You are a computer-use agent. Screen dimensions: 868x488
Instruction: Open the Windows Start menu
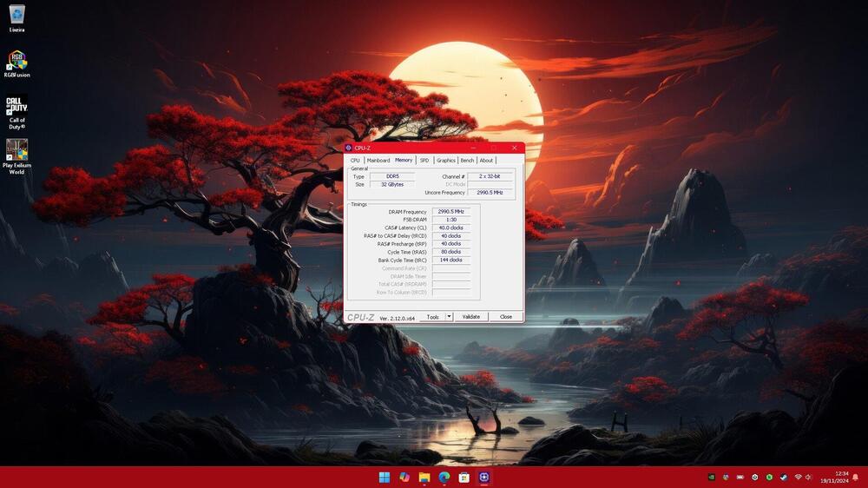point(384,478)
